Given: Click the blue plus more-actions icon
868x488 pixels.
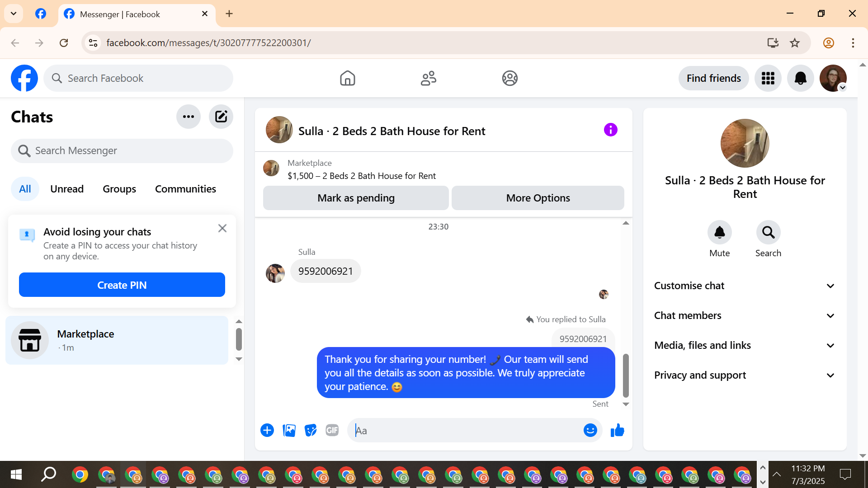Looking at the screenshot, I should 267,430.
